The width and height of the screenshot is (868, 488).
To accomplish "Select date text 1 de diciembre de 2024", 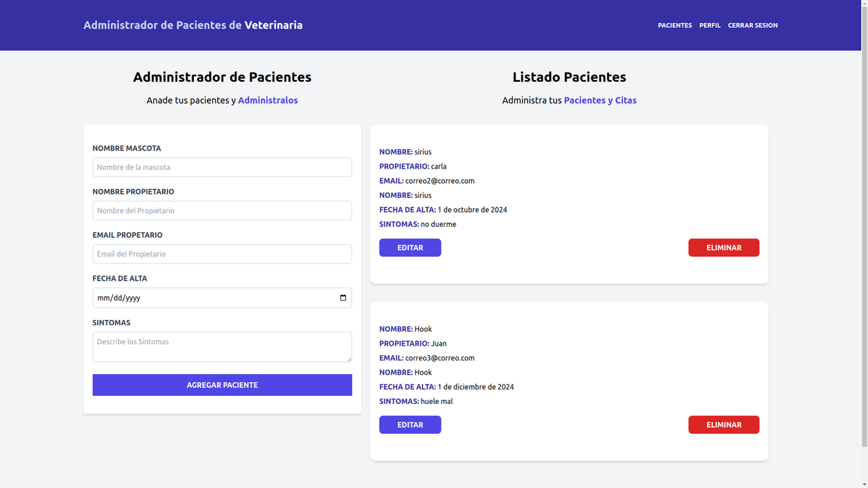I will pyautogui.click(x=476, y=387).
